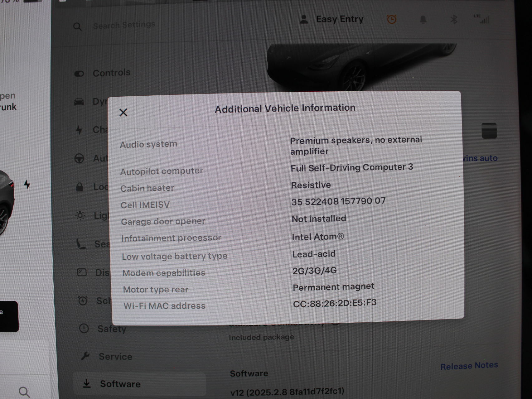Click the Display icon in the sidebar
Screen dimensions: 532x399
coord(82,272)
